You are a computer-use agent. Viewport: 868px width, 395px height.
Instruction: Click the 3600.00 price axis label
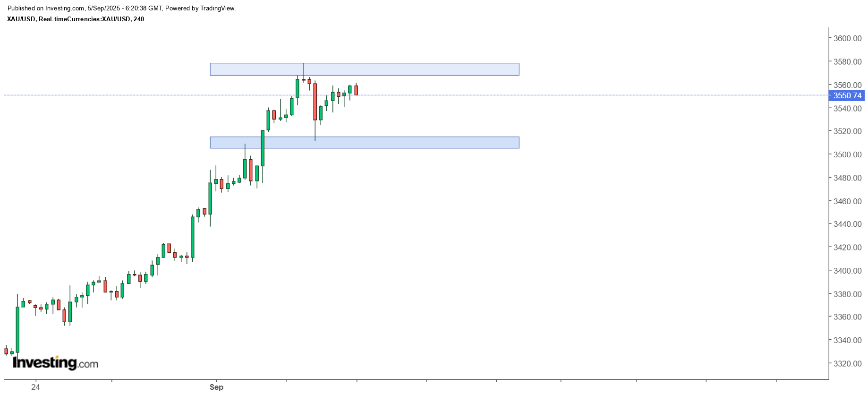847,39
